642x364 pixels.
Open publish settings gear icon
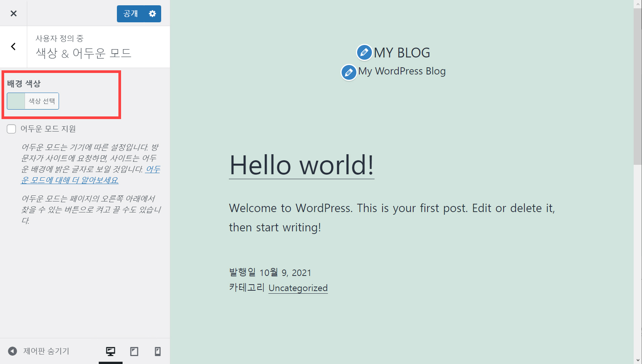point(152,14)
